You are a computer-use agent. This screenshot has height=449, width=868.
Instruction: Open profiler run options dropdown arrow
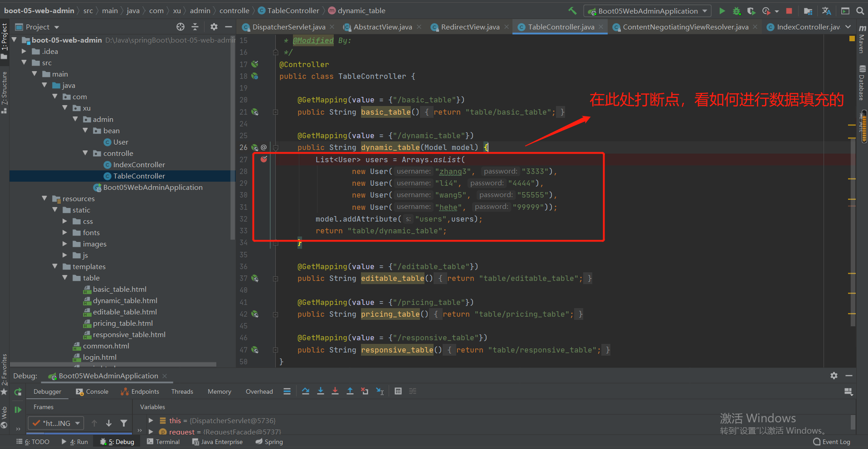(x=777, y=11)
